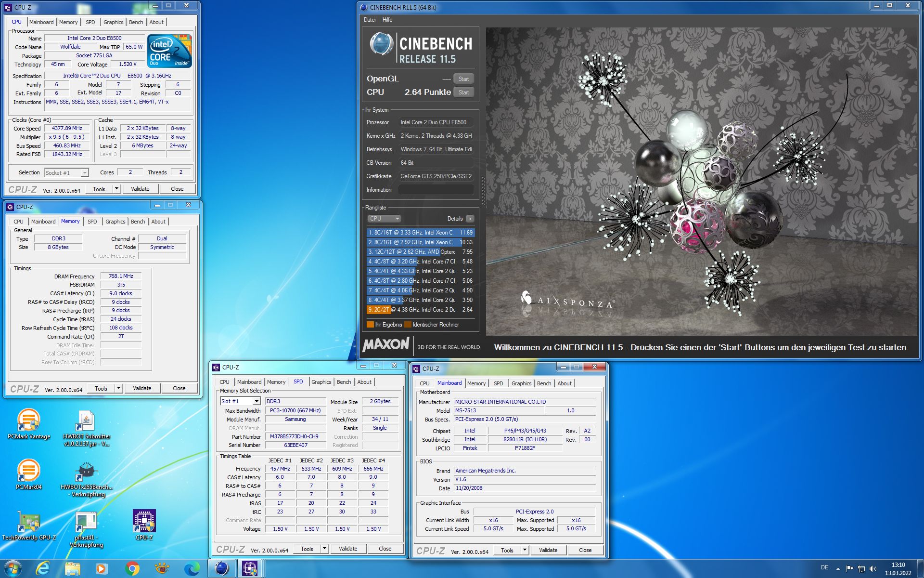Click the network tray icon
Image resolution: width=924 pixels, height=578 pixels.
pos(861,569)
